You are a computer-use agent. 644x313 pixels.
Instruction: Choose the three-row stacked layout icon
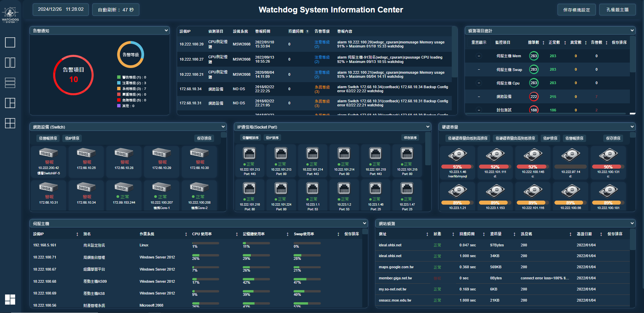pos(10,83)
